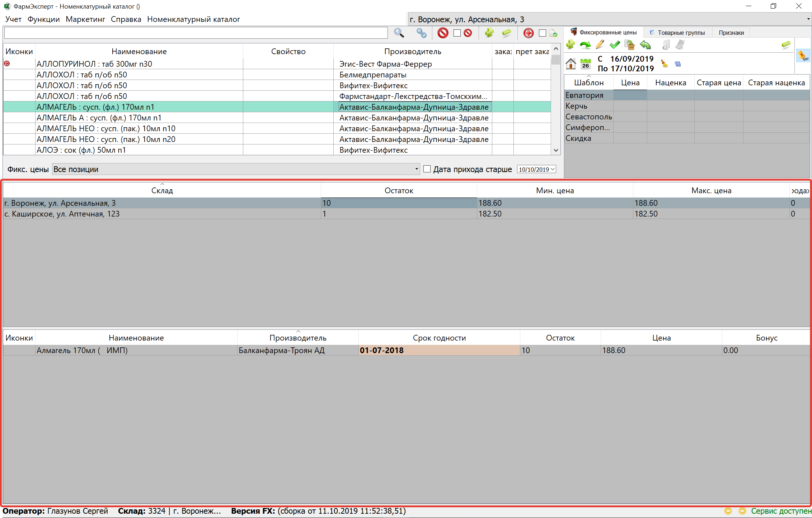This screenshot has width=812, height=518.
Task: Click the chain link icon in toolbar
Action: pos(421,33)
